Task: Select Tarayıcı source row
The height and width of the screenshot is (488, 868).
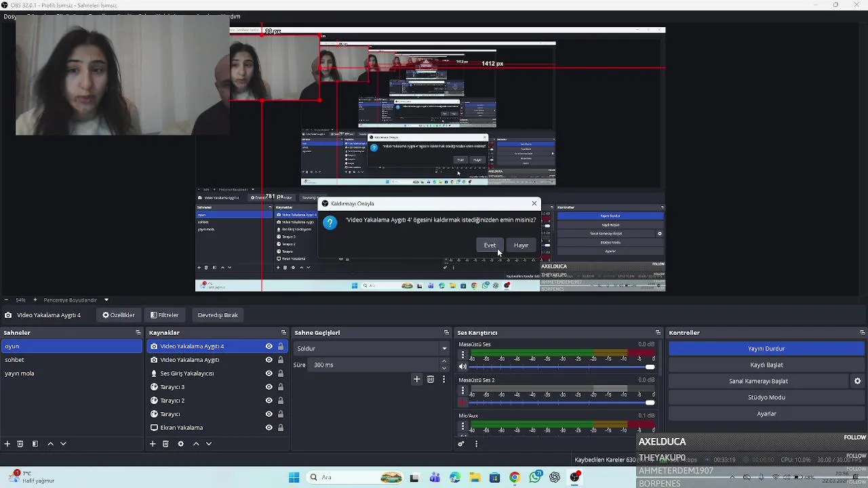Action: click(216, 414)
